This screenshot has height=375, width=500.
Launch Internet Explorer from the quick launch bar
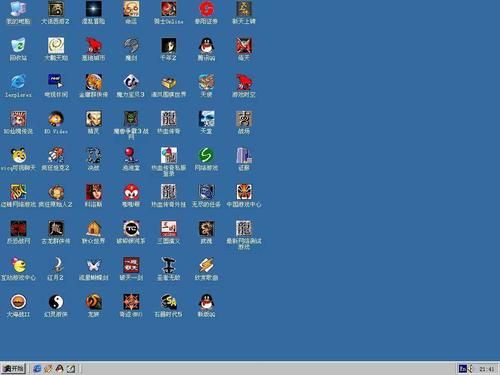[x=37, y=369]
